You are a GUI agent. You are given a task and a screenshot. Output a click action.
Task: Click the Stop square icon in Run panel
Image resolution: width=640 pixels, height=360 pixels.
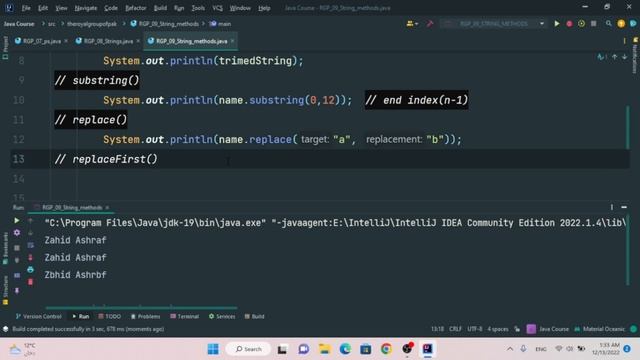[17, 247]
